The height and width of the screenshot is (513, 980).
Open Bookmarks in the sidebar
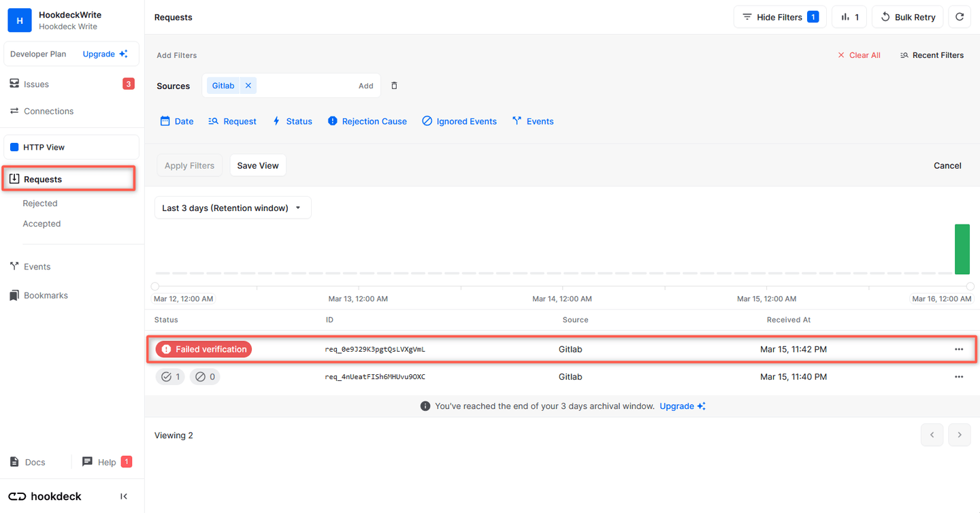coord(48,295)
